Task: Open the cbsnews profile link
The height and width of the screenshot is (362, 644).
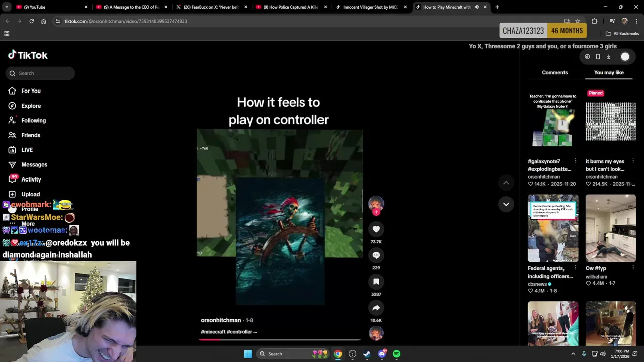Action: click(x=537, y=284)
